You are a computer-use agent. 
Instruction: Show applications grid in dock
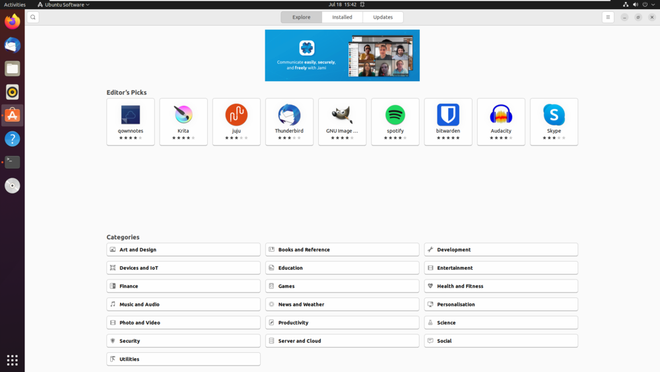(12, 360)
